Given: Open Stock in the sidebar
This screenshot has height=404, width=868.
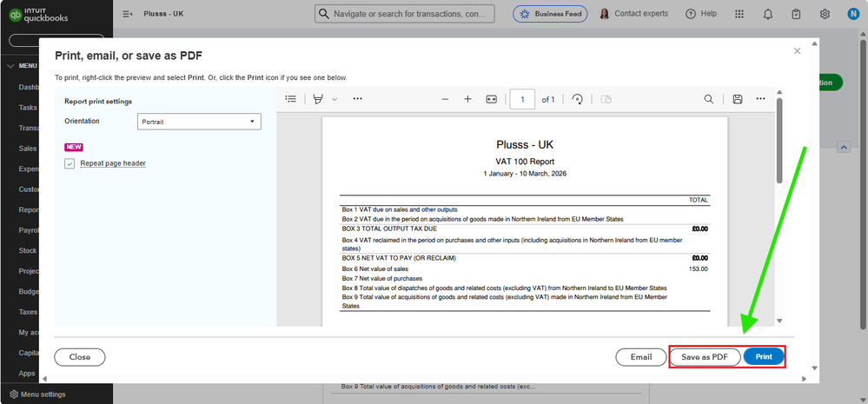Looking at the screenshot, I should pyautogui.click(x=28, y=251).
